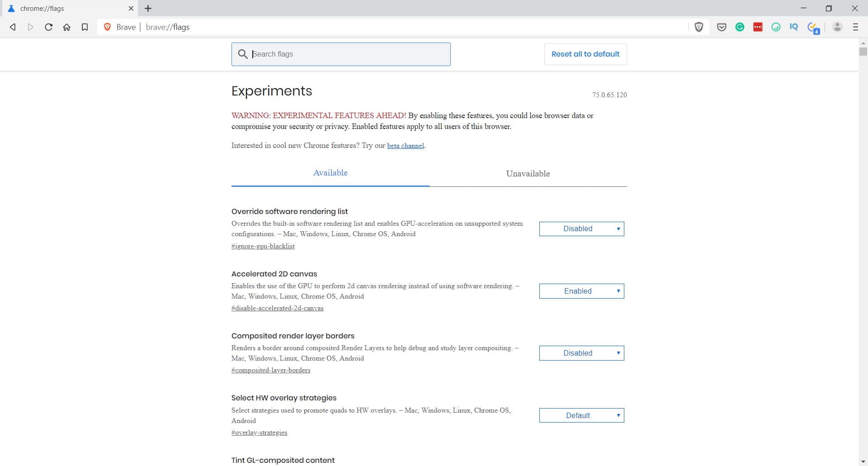Open the red LastPass extension icon
This screenshot has height=466, width=868.
758,27
